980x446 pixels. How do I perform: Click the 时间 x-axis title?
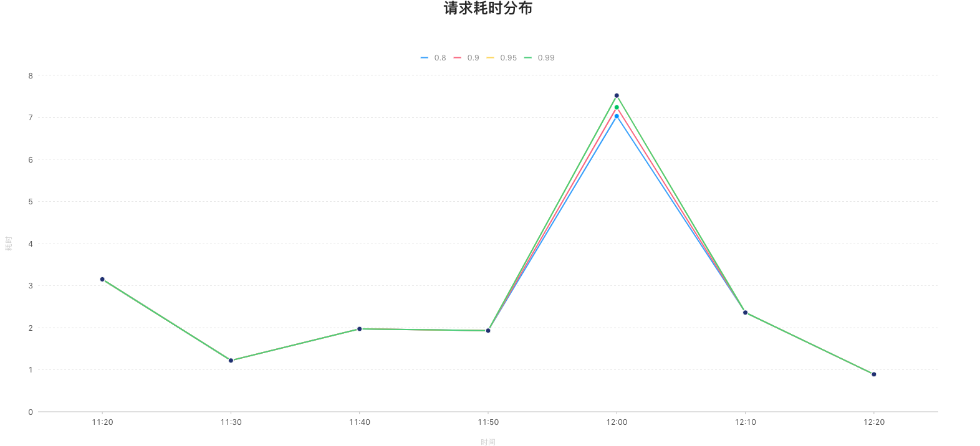(488, 442)
